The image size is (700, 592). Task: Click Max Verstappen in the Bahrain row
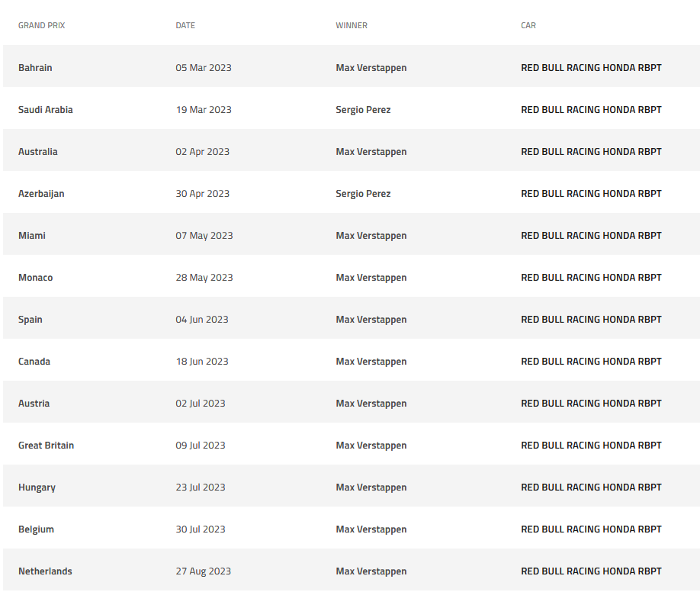point(371,68)
